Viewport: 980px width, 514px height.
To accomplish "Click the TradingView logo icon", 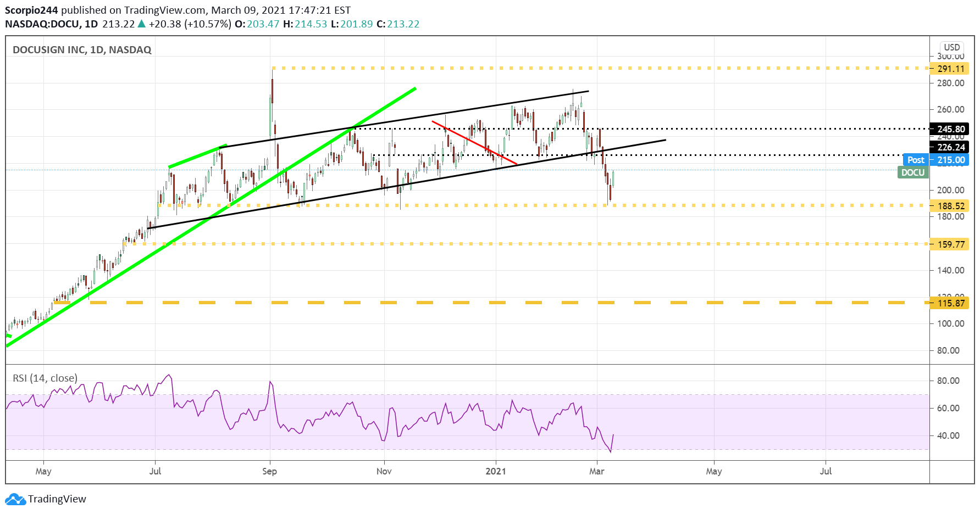I will point(15,499).
